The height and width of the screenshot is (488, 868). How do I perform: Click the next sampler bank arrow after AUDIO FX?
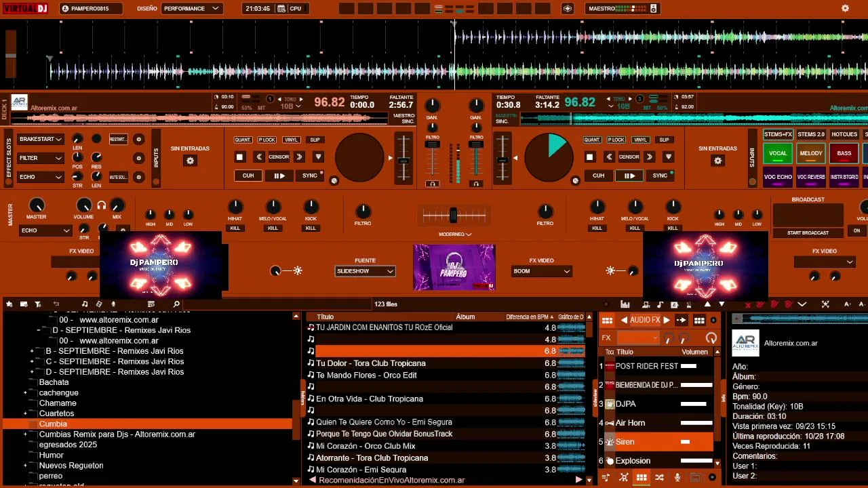pyautogui.click(x=667, y=321)
